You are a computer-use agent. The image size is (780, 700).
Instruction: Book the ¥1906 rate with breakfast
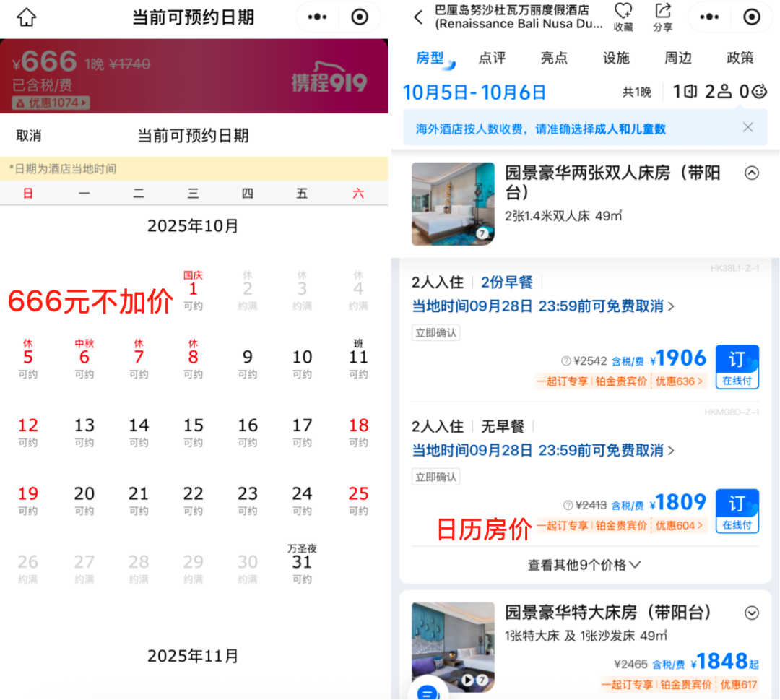(x=737, y=367)
